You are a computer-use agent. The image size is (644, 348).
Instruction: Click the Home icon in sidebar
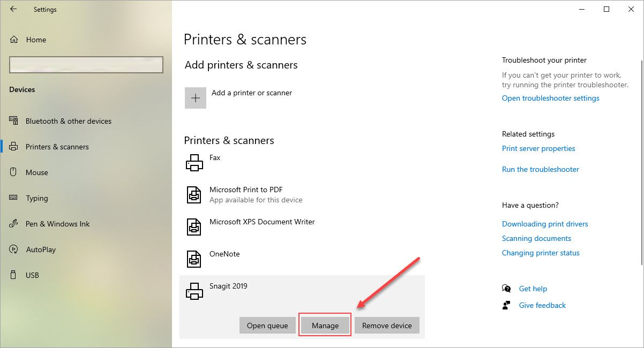14,40
